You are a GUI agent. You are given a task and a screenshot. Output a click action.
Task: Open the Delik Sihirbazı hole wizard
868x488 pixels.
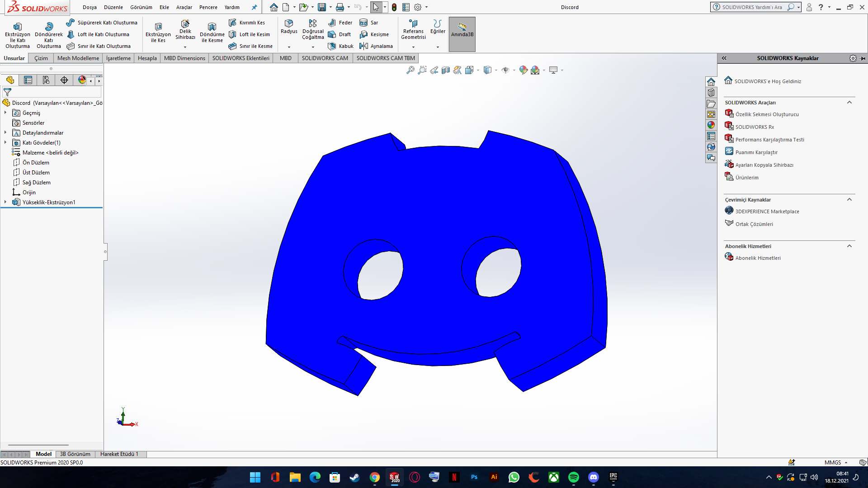185,29
